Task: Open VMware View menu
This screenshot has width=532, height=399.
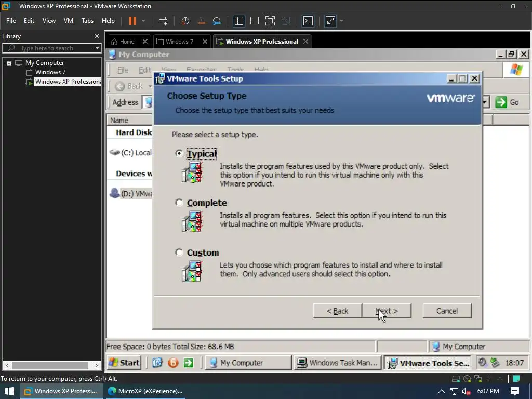Action: coord(49,21)
